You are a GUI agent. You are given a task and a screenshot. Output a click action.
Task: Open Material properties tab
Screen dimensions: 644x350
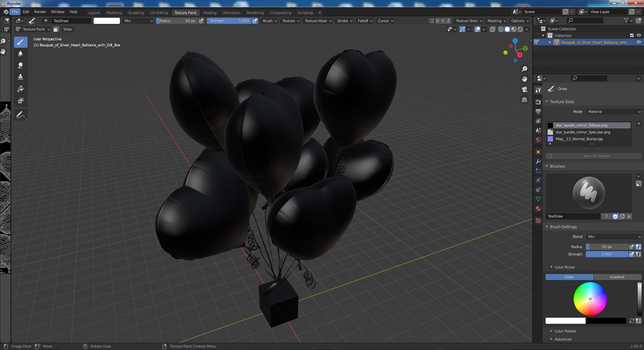click(538, 208)
